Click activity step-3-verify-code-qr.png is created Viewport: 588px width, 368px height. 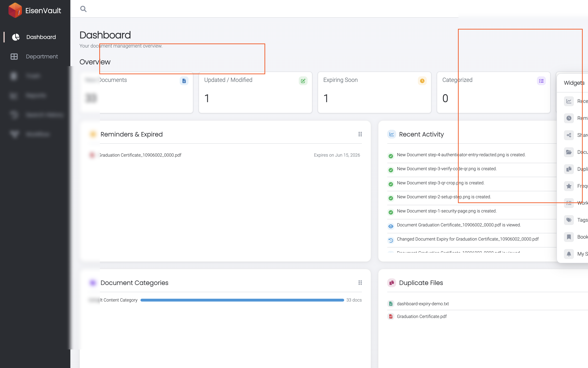[447, 169]
